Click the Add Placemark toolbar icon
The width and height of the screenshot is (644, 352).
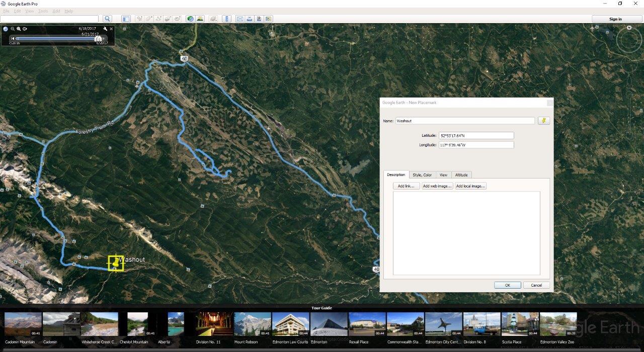click(140, 19)
